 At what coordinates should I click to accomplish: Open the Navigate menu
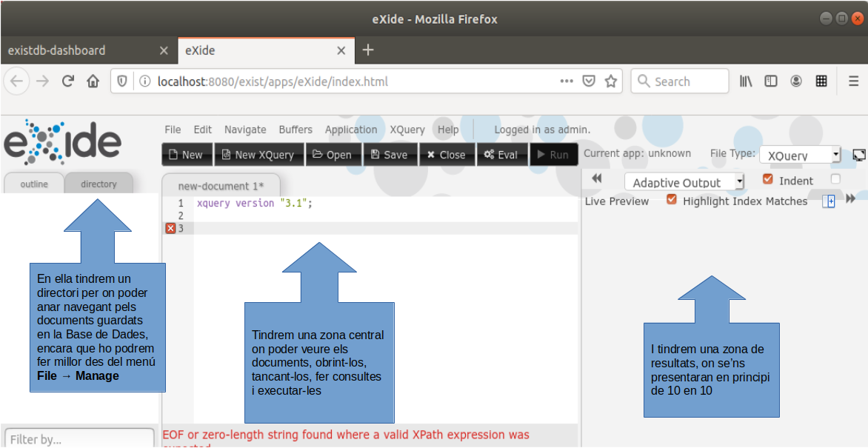click(245, 130)
